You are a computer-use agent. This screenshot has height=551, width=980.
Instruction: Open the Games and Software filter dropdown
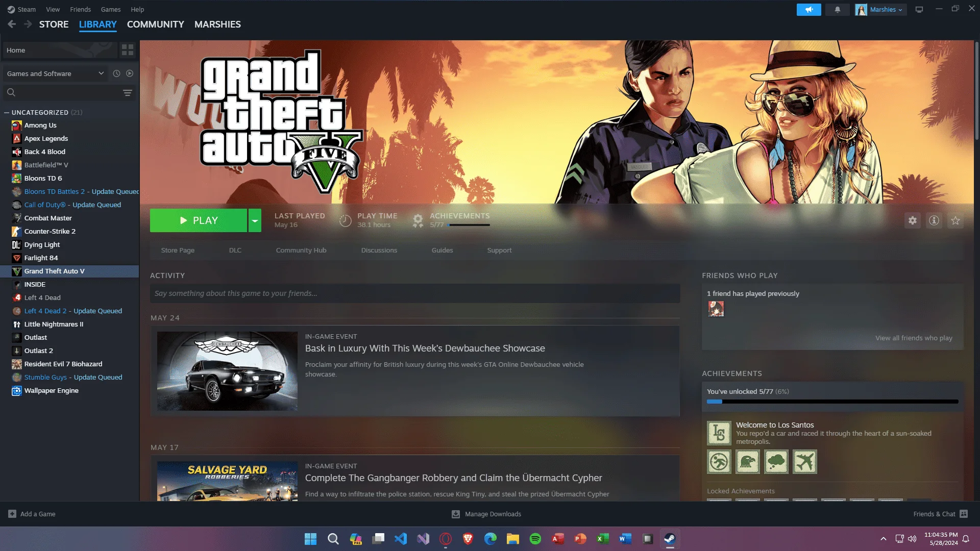55,73
